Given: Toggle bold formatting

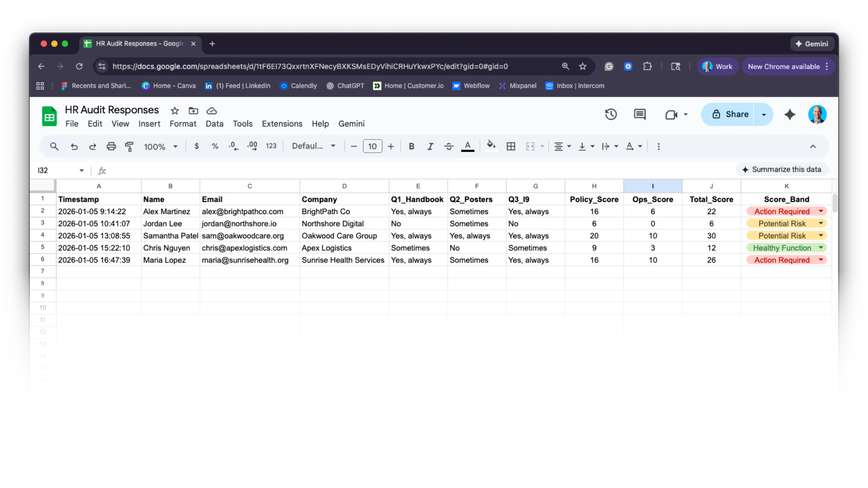Looking at the screenshot, I should click(x=411, y=146).
